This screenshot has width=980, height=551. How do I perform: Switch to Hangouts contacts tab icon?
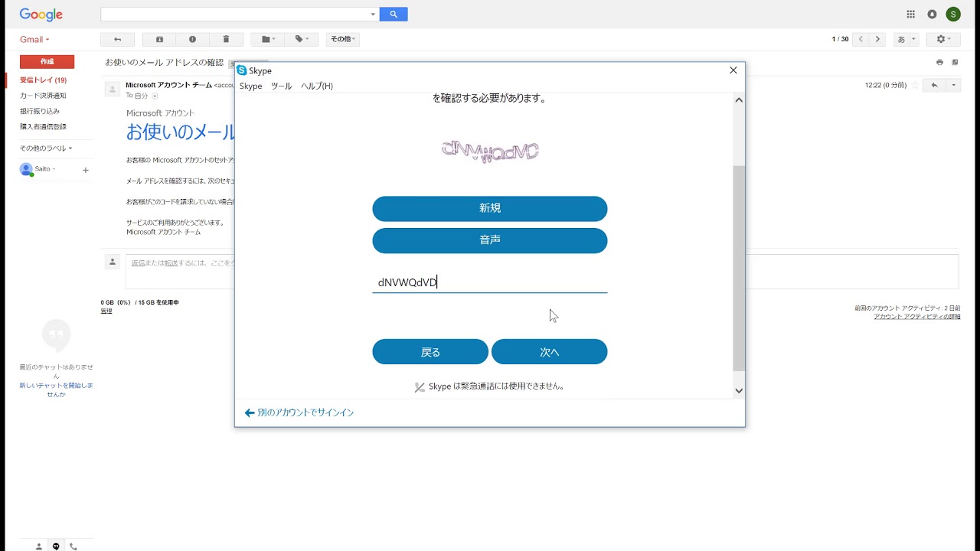pyautogui.click(x=39, y=546)
